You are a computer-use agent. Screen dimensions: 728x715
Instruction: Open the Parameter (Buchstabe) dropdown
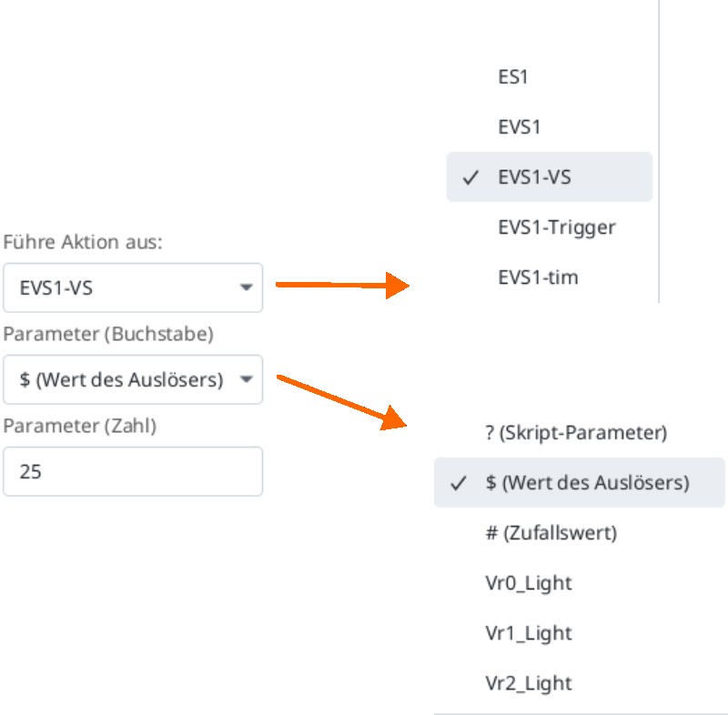133,379
